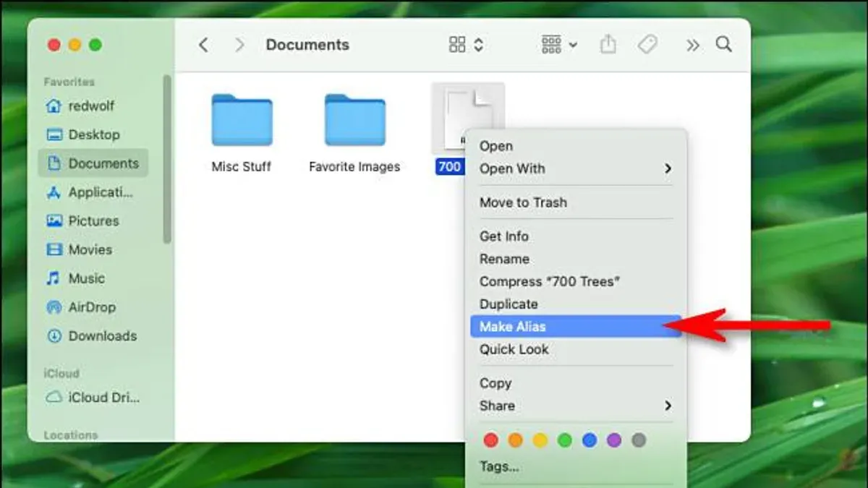Open AirDrop in the sidebar
868x488 pixels.
tap(93, 307)
